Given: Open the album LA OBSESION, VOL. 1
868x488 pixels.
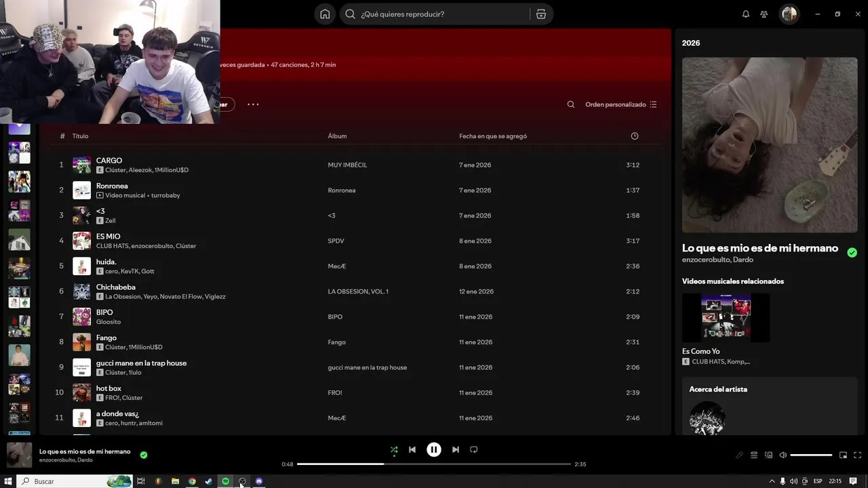Looking at the screenshot, I should click(358, 291).
